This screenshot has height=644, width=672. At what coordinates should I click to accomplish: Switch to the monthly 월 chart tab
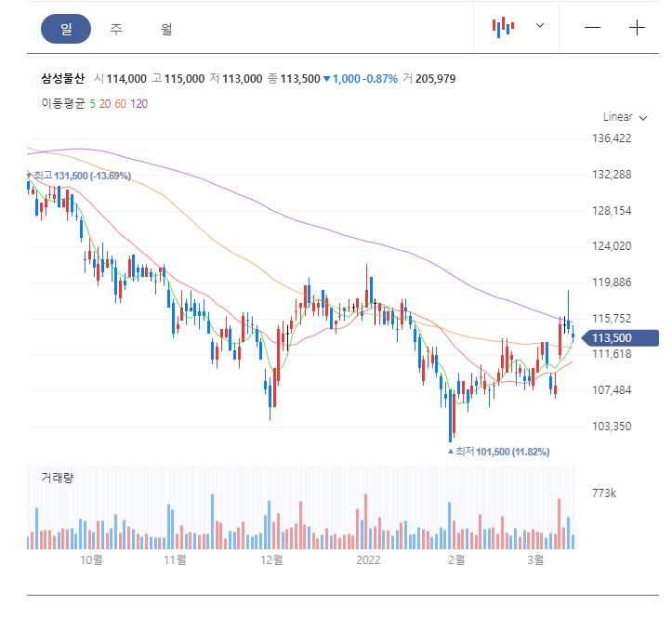[166, 29]
